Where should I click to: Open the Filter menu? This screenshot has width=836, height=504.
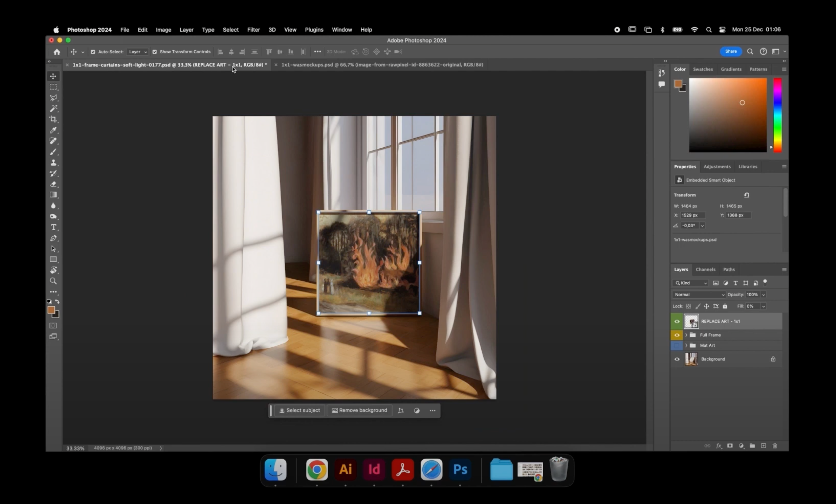click(x=253, y=29)
